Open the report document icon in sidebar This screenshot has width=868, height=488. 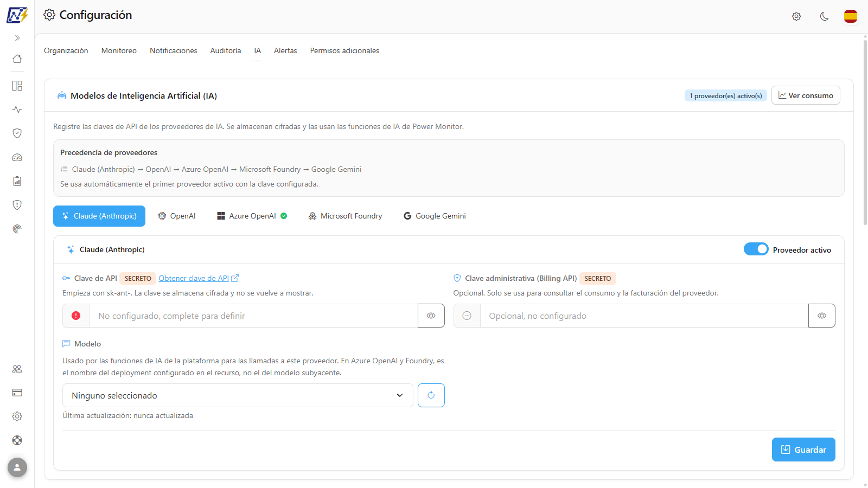tap(17, 181)
